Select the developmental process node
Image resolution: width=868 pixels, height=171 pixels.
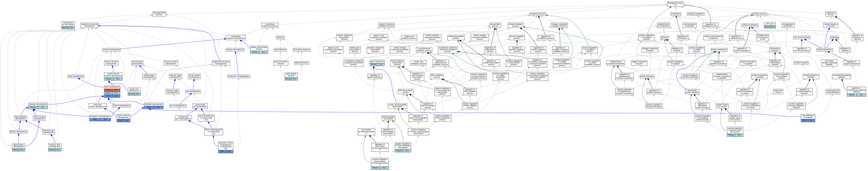(x=159, y=14)
